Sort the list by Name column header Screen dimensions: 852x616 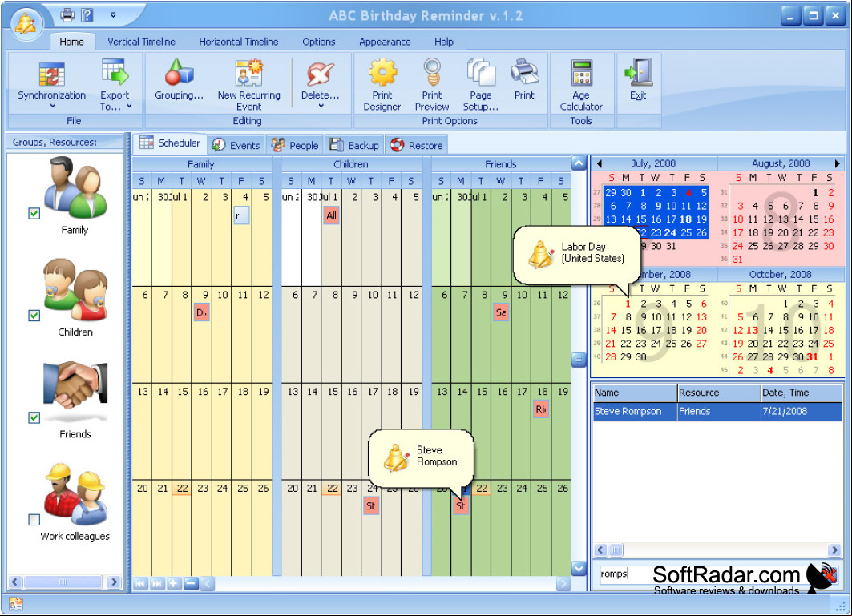click(x=634, y=393)
